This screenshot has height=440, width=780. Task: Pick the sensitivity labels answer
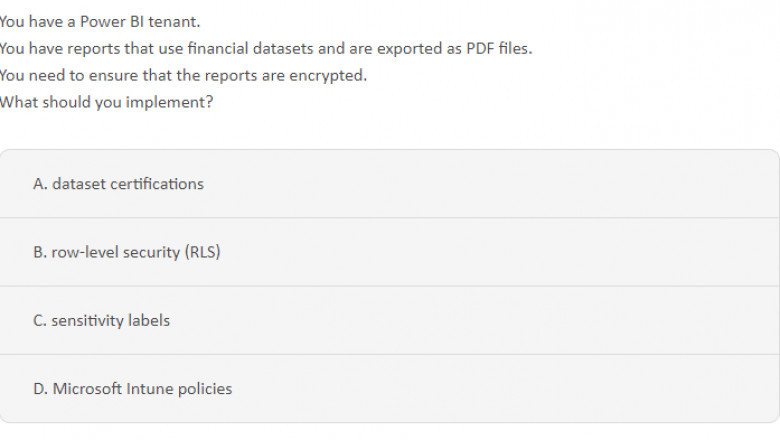[389, 320]
